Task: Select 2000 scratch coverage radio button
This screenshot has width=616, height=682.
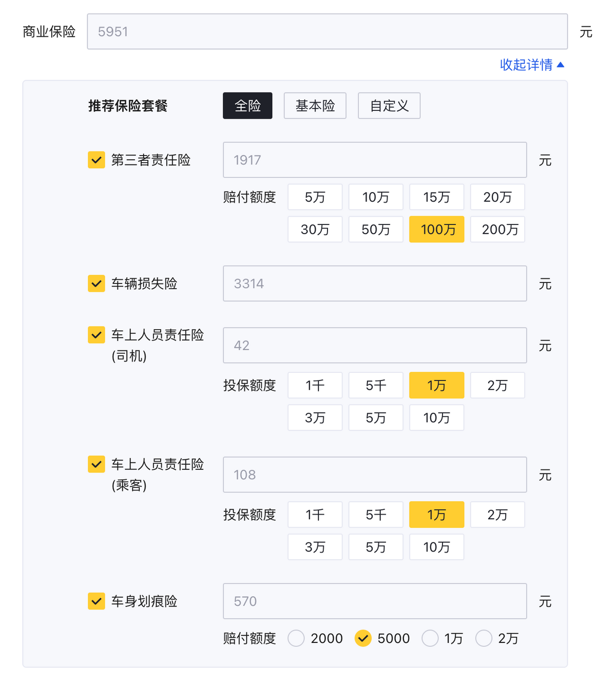Action: tap(296, 638)
